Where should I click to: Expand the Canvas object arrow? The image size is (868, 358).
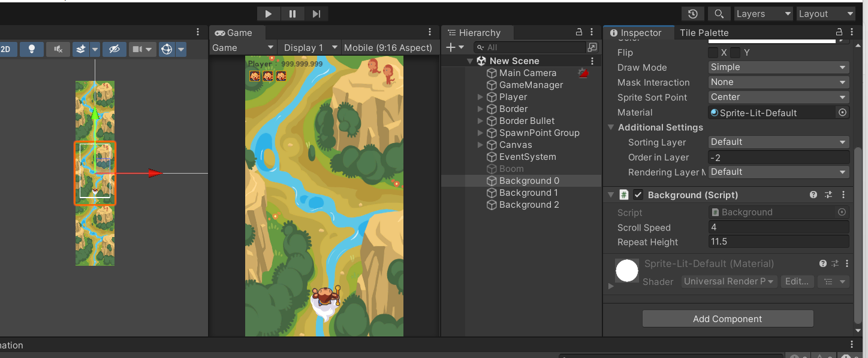pyautogui.click(x=480, y=145)
